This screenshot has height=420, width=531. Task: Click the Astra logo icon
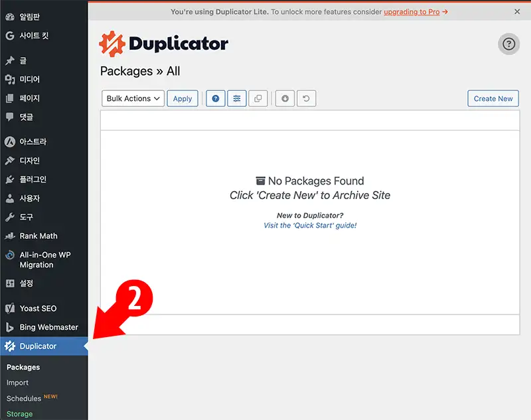[x=10, y=141]
